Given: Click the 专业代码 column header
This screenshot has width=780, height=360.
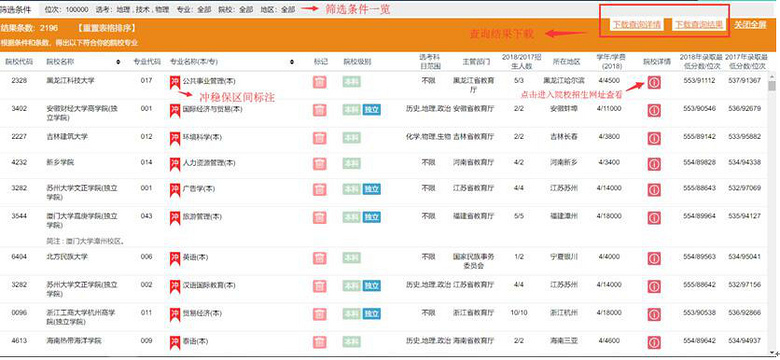Looking at the screenshot, I should pyautogui.click(x=147, y=62).
